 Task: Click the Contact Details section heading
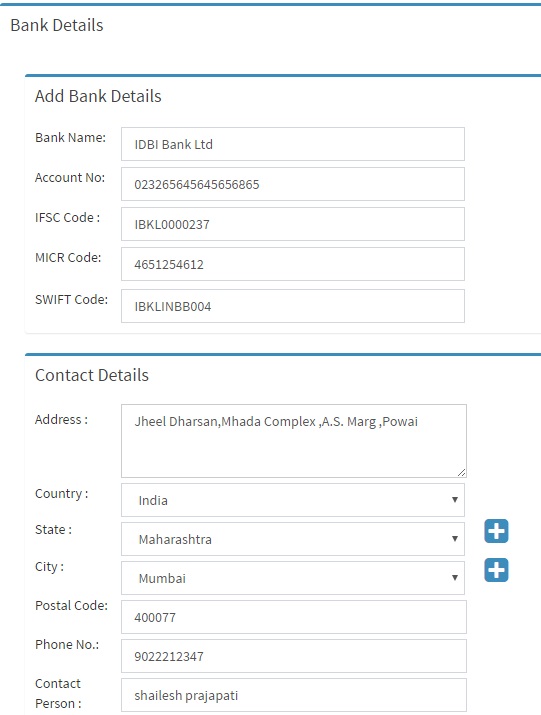[92, 375]
